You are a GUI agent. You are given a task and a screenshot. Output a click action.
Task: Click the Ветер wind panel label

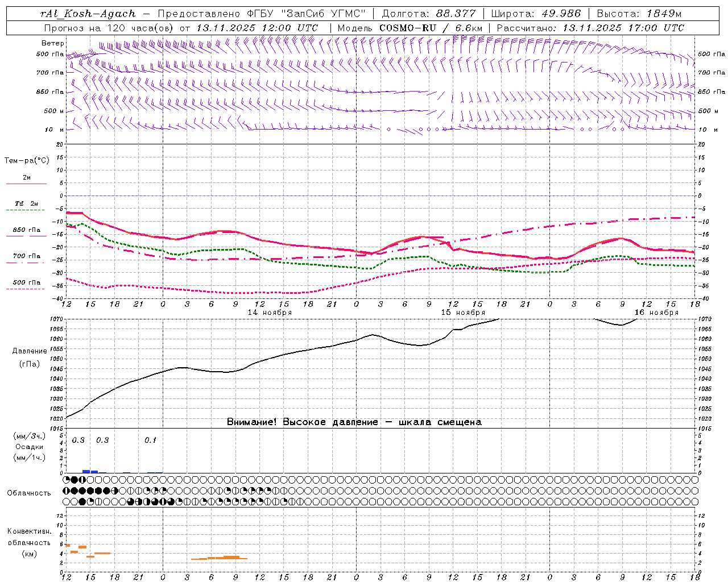coord(53,43)
